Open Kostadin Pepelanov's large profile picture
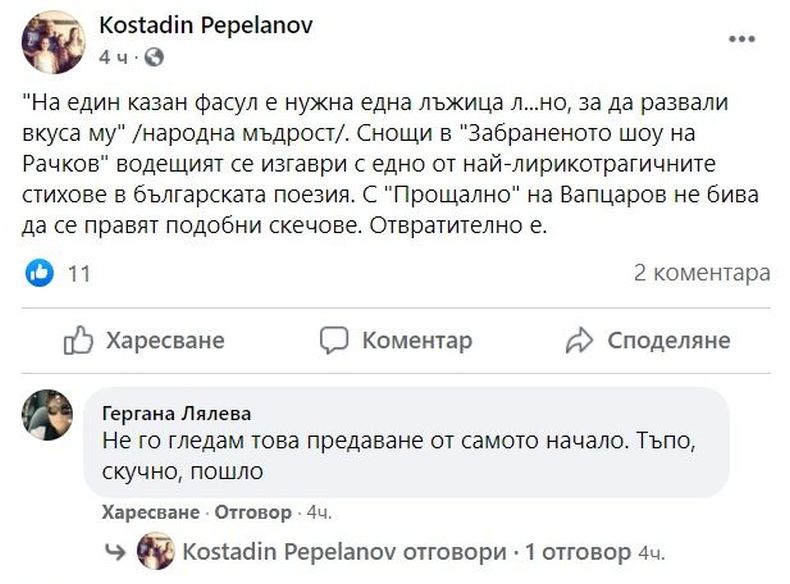This screenshot has width=790, height=584. [53, 42]
